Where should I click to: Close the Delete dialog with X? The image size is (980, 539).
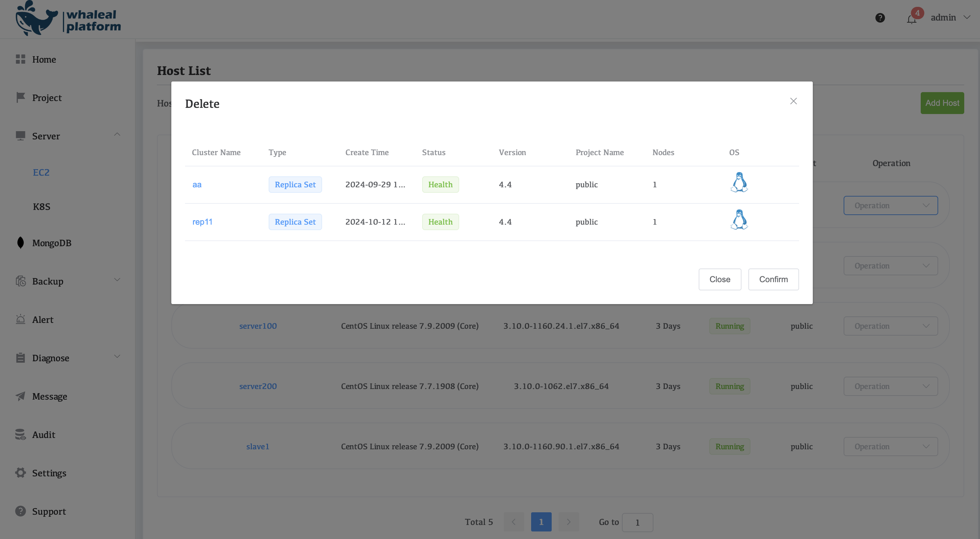pos(793,101)
